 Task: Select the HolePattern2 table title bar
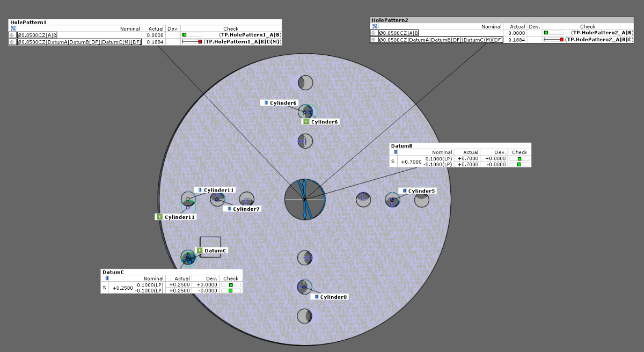point(390,20)
